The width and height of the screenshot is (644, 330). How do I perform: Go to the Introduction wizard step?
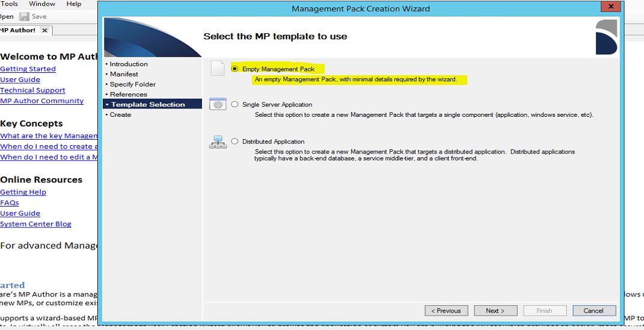(x=129, y=64)
